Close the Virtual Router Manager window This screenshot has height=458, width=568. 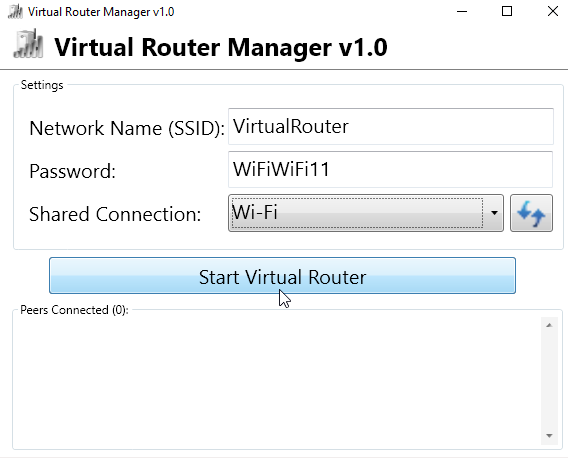(552, 11)
